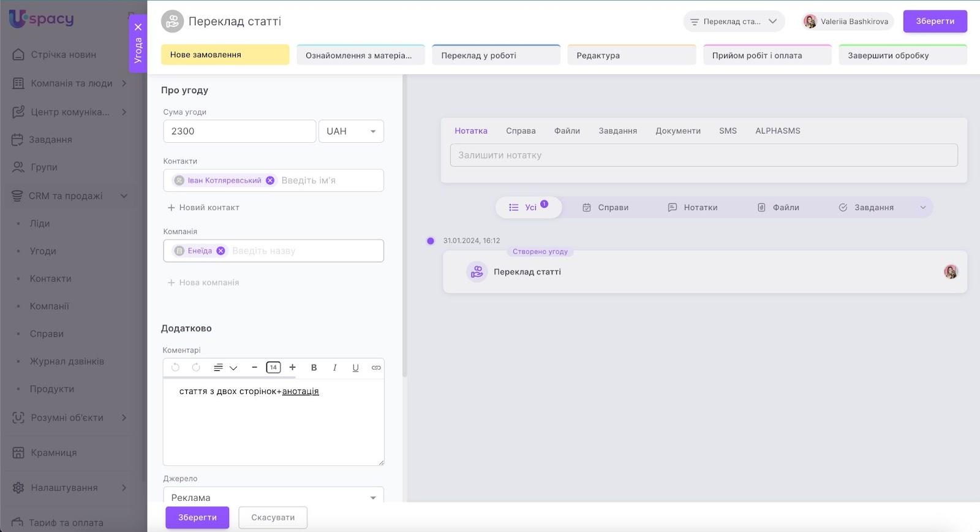
Task: Open the Переклад статті funnel selector
Action: pyautogui.click(x=734, y=21)
